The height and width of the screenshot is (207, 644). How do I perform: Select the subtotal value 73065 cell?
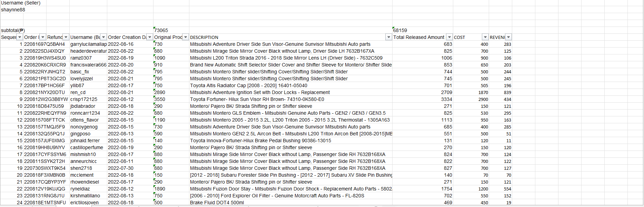click(x=171, y=30)
